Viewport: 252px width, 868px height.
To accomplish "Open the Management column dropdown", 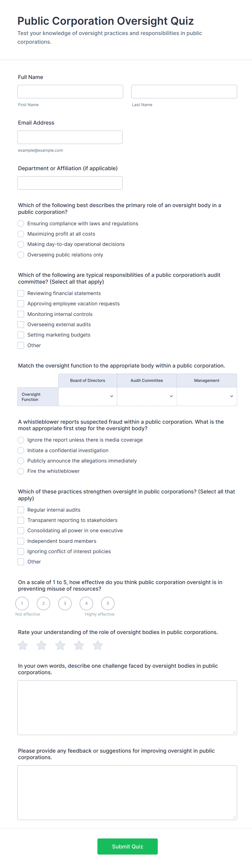I will pos(206,396).
